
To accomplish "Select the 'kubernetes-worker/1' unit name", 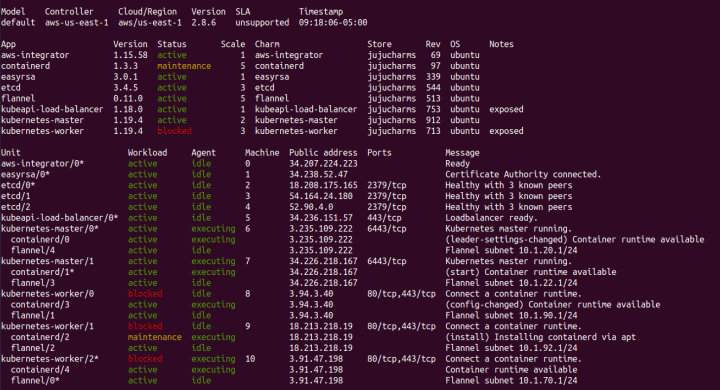I will (47, 327).
